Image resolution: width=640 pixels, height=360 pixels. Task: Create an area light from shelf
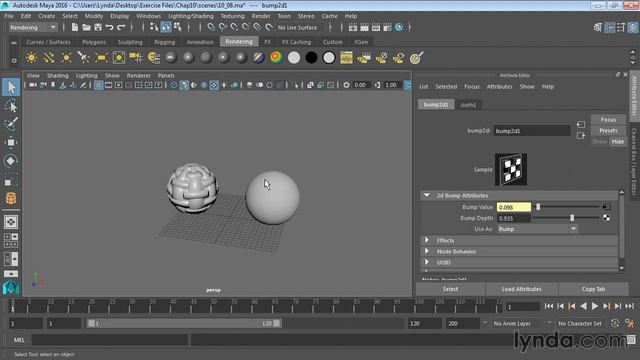point(101,58)
